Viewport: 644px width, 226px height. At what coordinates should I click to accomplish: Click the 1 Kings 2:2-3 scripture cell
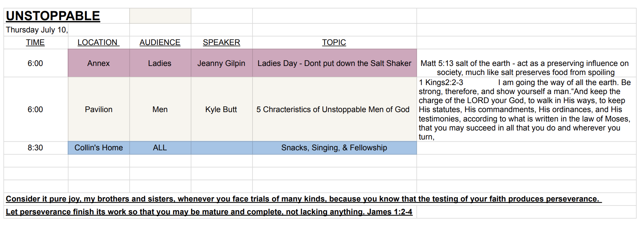[x=525, y=110]
